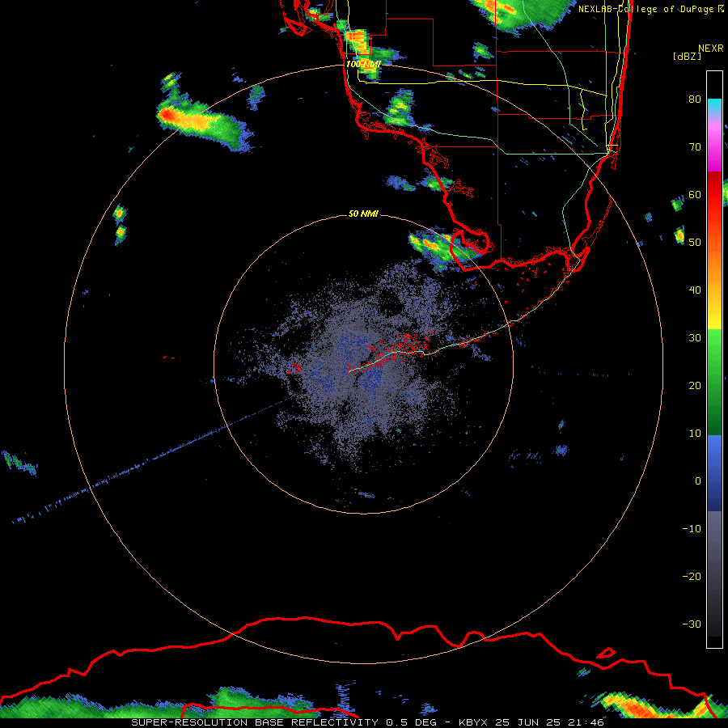Click the 100 NMI range ring label

click(363, 64)
